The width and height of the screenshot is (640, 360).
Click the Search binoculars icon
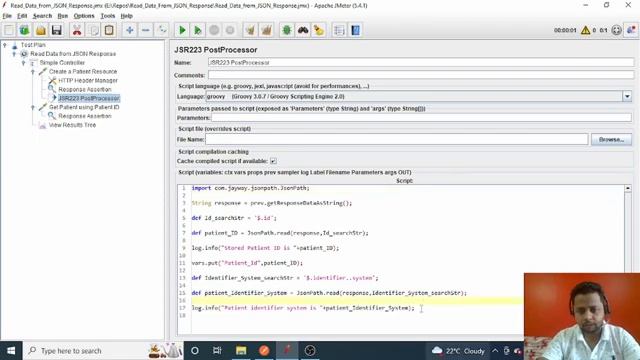pyautogui.click(x=303, y=30)
